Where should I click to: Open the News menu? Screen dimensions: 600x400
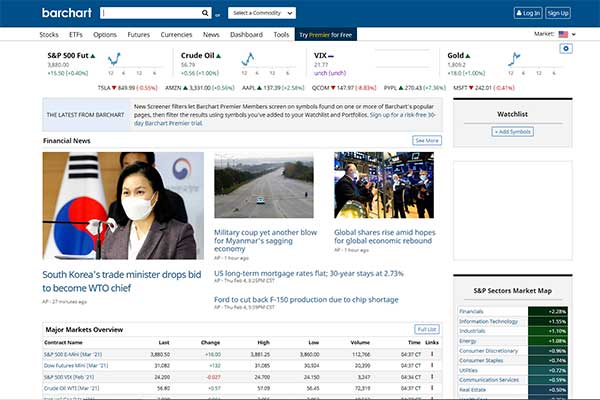coord(211,34)
